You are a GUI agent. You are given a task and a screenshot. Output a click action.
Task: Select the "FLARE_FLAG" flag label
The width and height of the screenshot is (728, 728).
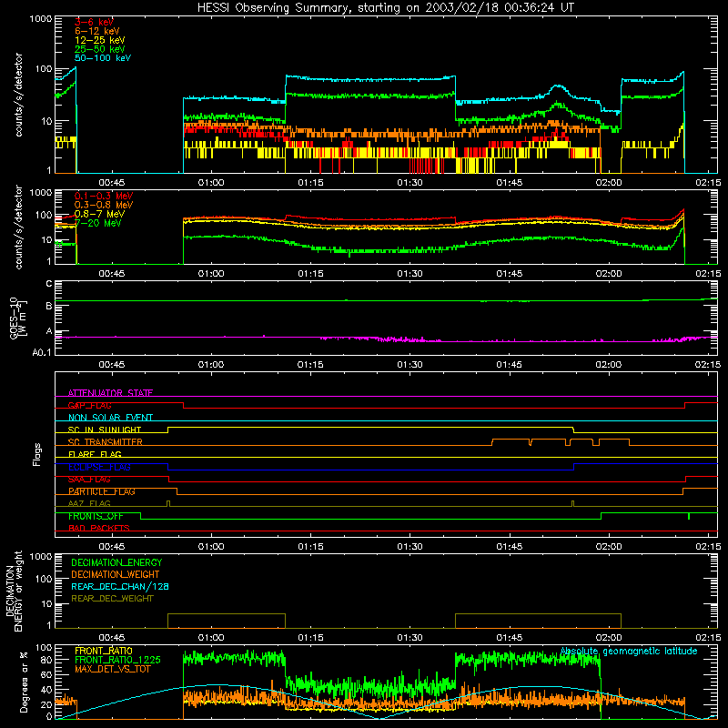tap(95, 454)
